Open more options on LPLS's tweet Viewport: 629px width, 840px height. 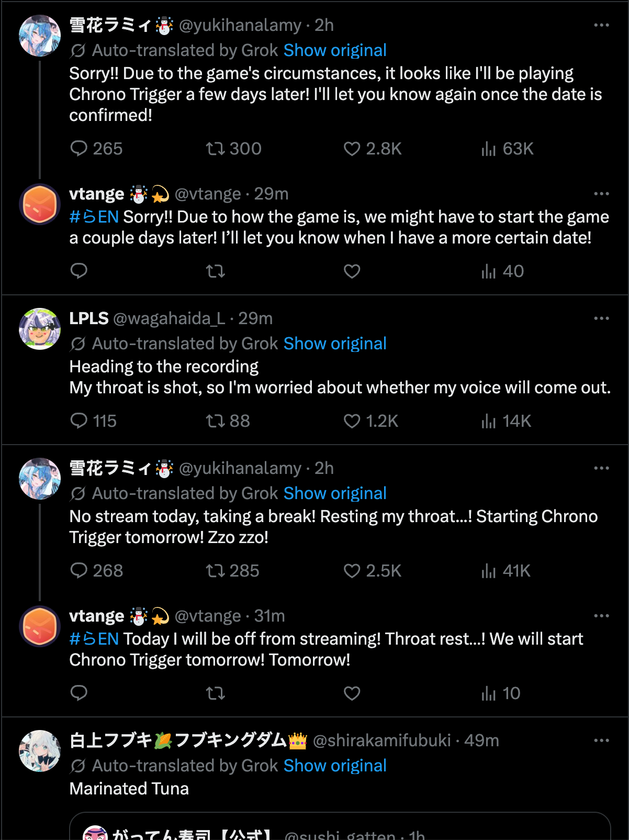[601, 318]
